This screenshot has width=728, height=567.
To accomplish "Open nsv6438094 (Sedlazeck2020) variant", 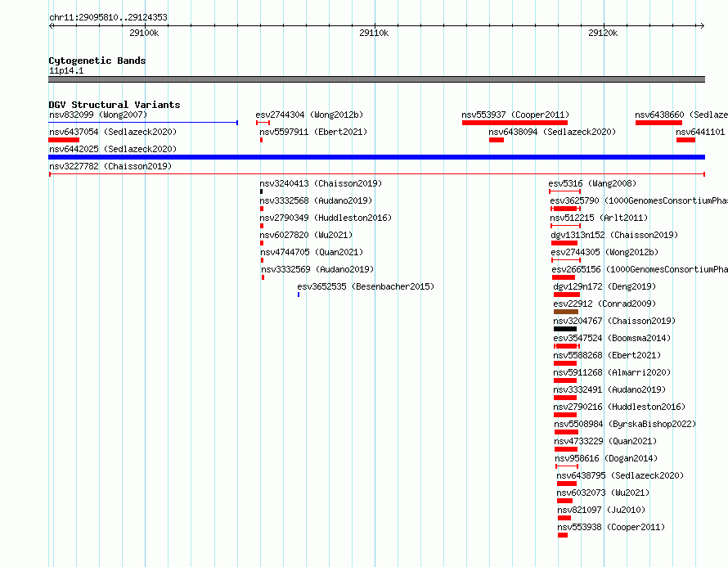I will click(x=552, y=132).
